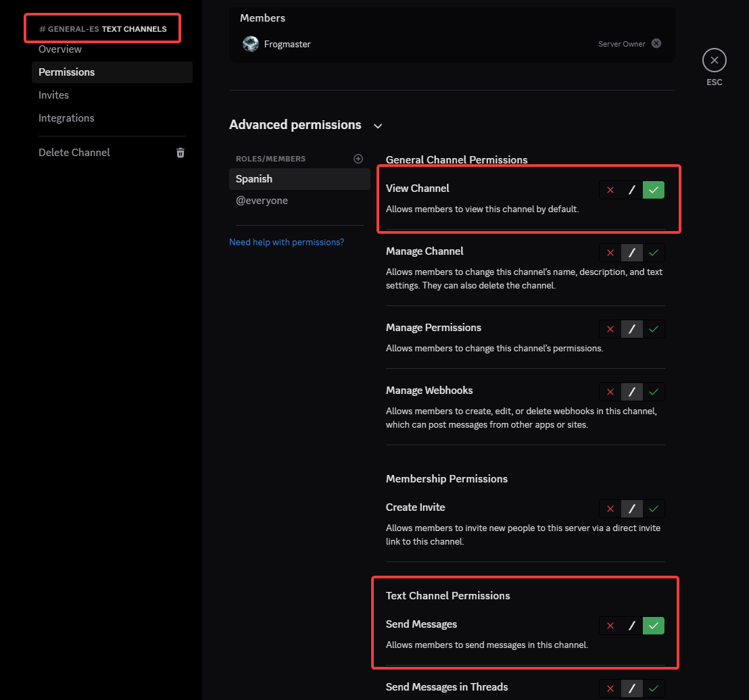Viewport: 749px width, 700px height.
Task: Switch to the Integrations settings tab
Action: (66, 118)
